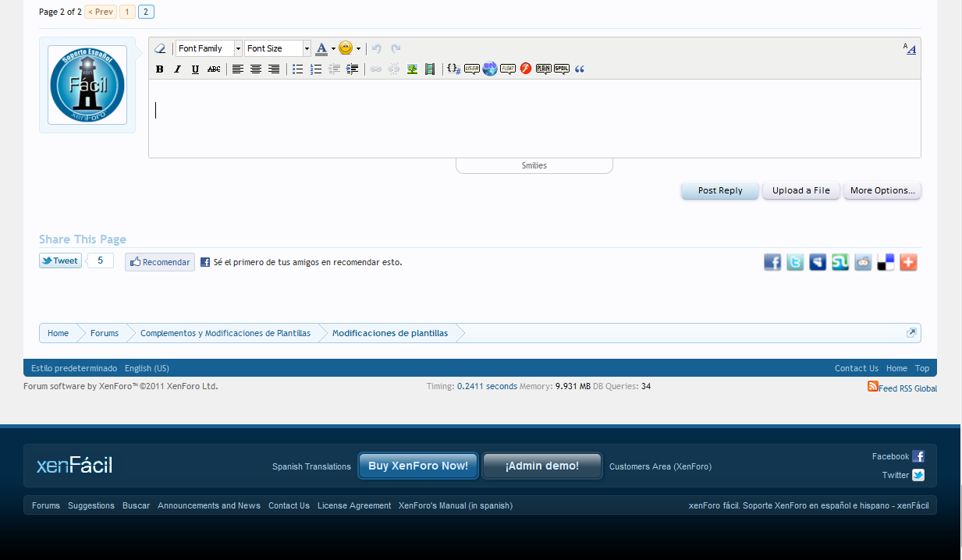
Task: Toggle underline formatting
Action: point(195,69)
